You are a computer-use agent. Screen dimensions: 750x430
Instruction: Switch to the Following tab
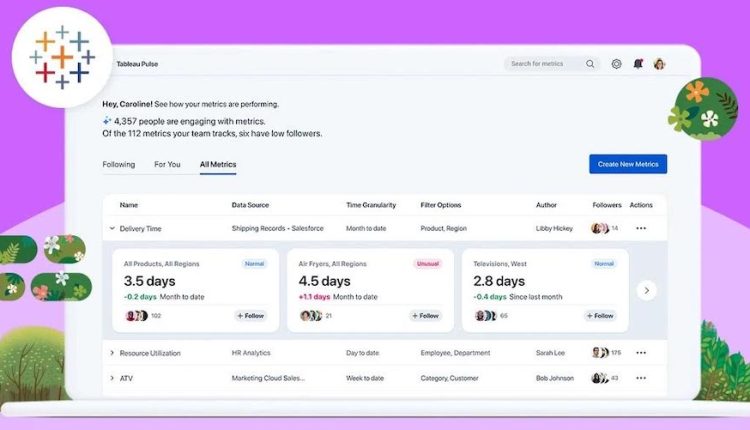click(x=119, y=164)
